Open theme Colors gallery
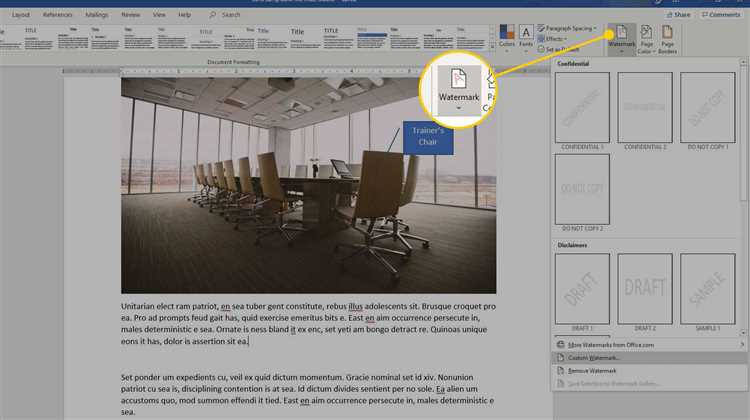This screenshot has height=420, width=750. 507,36
